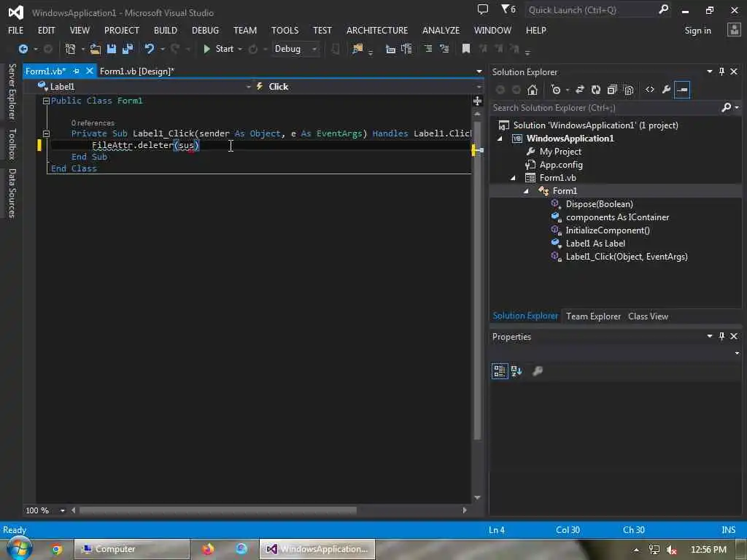Viewport: 747px width, 560px height.
Task: Click the Show All Files icon
Action: click(628, 90)
